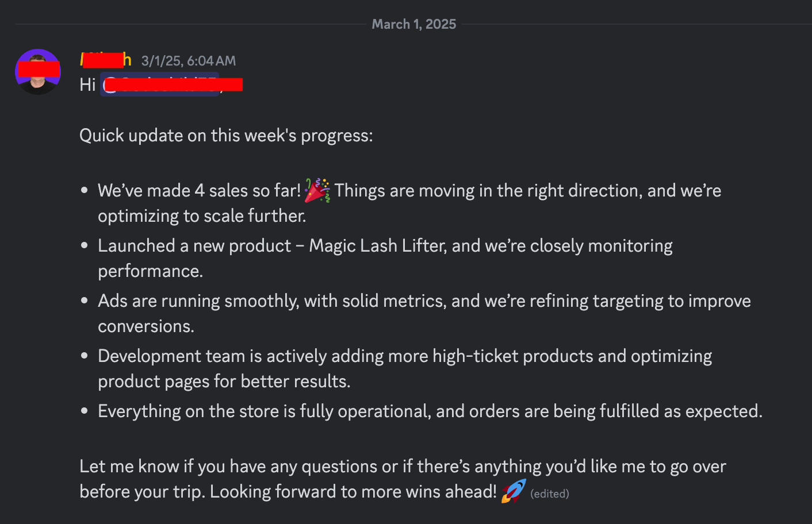Screen dimensions: 812x524
Task: Click the "product pages for better results." line
Action: click(x=224, y=382)
